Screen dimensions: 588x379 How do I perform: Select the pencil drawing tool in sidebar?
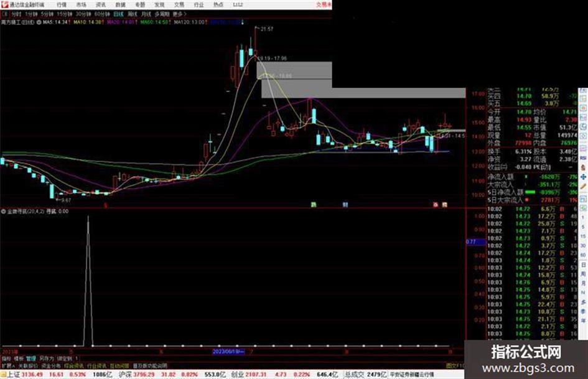pyautogui.click(x=583, y=187)
